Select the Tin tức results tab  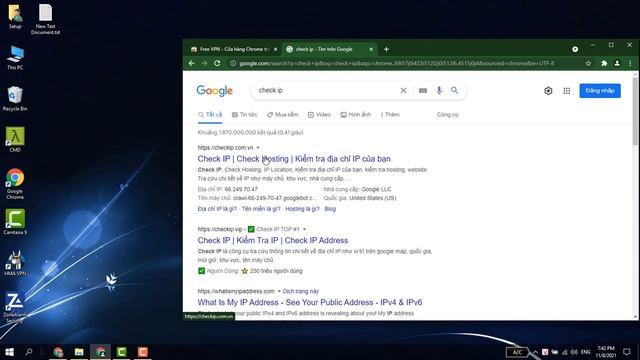click(244, 115)
